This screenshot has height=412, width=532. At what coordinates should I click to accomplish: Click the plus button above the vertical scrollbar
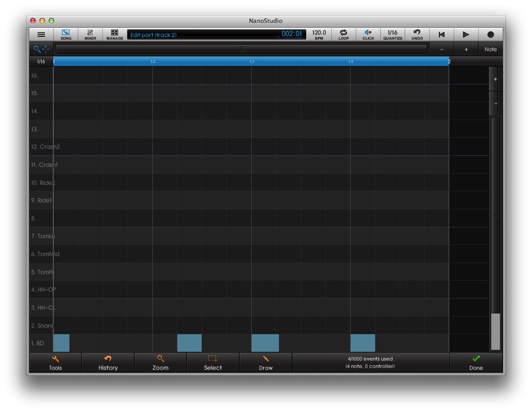(496, 79)
